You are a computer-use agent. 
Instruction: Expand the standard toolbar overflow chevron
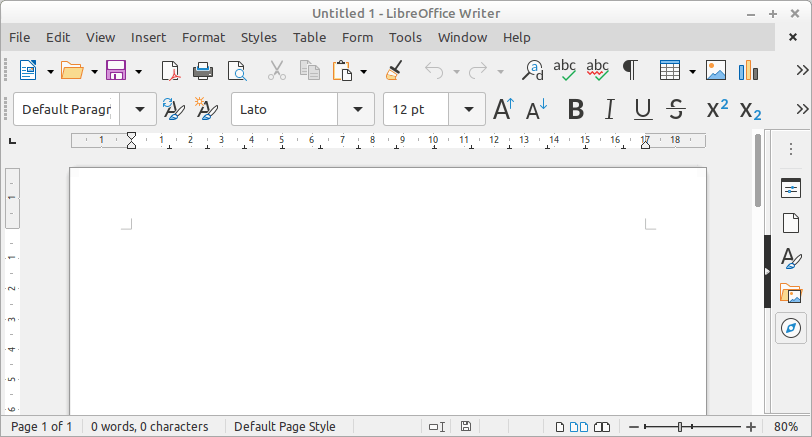point(802,70)
